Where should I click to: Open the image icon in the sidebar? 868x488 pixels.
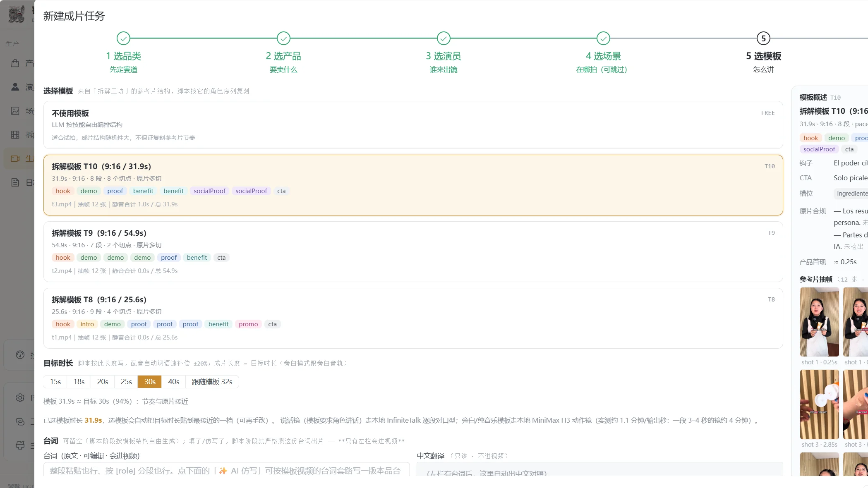[x=15, y=111]
